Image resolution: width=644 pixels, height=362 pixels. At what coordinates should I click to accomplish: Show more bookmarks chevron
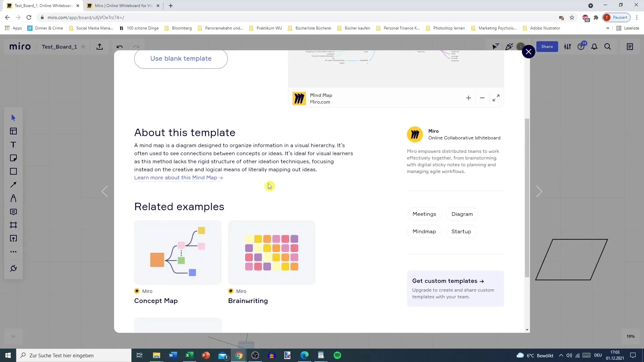(x=607, y=28)
